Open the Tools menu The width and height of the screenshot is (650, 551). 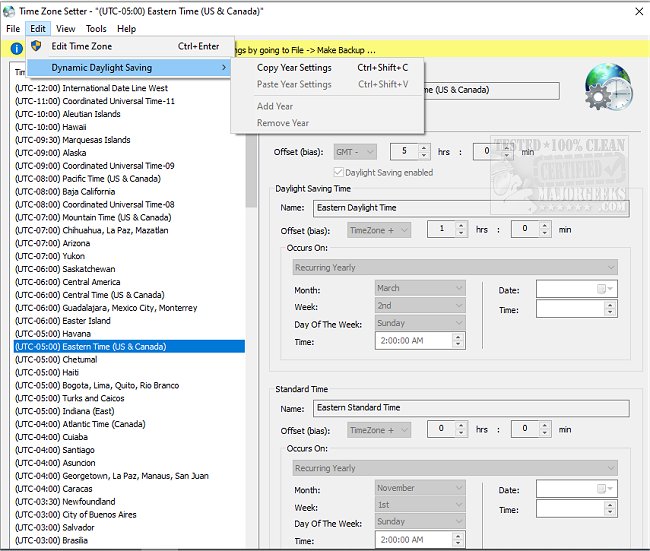point(96,29)
